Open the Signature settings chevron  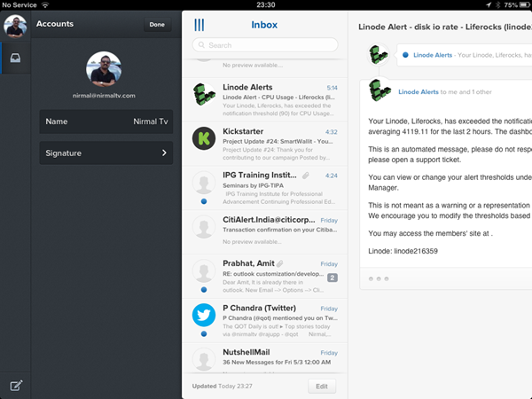(164, 153)
